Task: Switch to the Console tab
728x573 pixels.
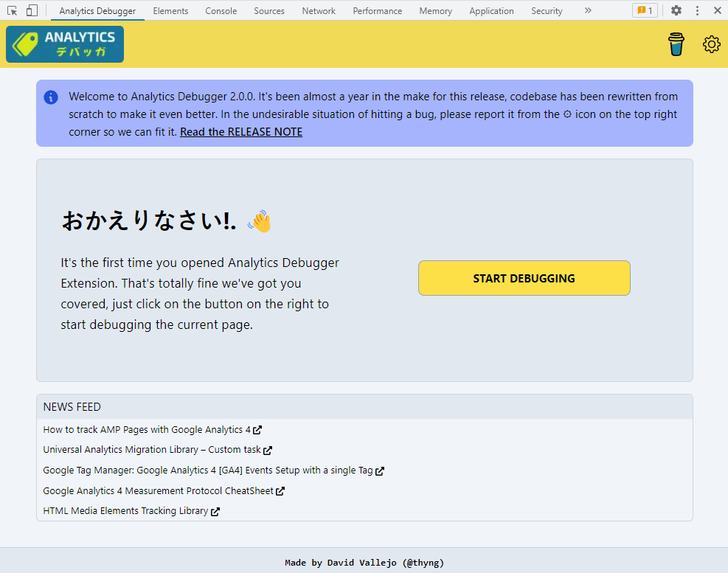Action: 221,11
